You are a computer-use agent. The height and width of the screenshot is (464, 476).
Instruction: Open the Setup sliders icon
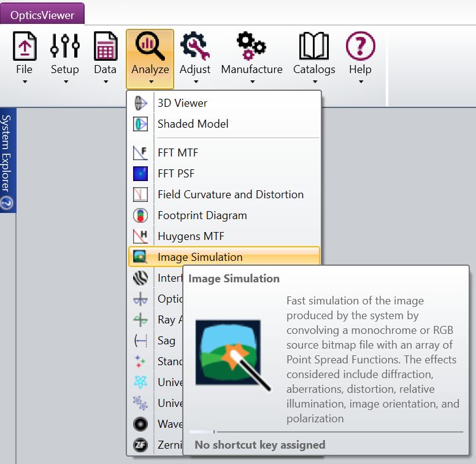(x=64, y=47)
